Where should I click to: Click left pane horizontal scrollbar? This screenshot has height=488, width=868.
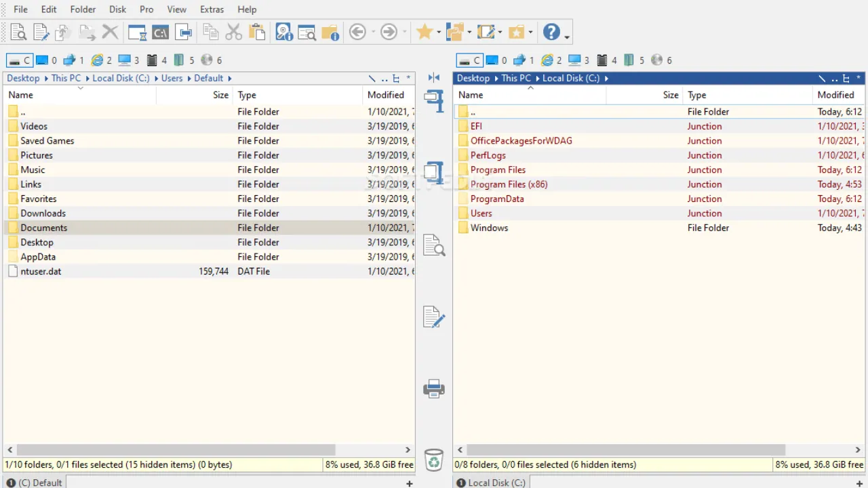click(x=176, y=450)
